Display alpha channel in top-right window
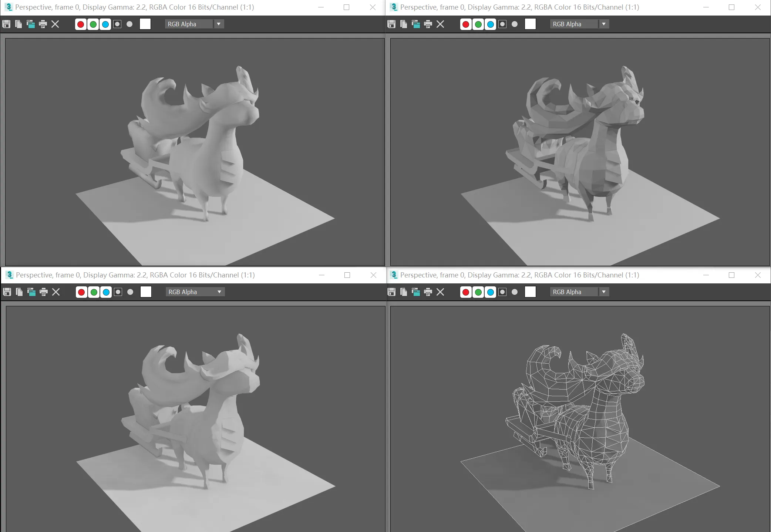The image size is (771, 532). pos(502,24)
